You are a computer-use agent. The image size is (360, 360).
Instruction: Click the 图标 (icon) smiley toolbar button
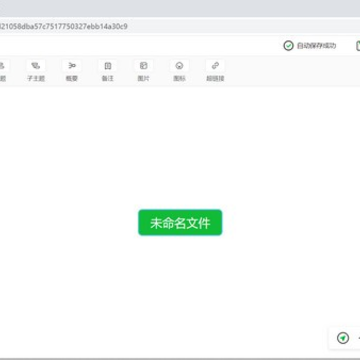pyautogui.click(x=179, y=66)
